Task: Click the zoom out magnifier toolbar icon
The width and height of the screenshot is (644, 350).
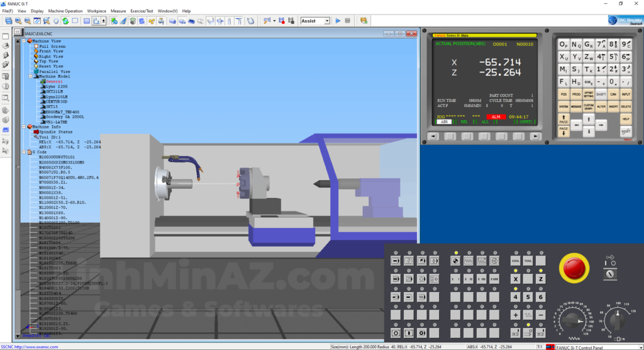Action: (28, 21)
